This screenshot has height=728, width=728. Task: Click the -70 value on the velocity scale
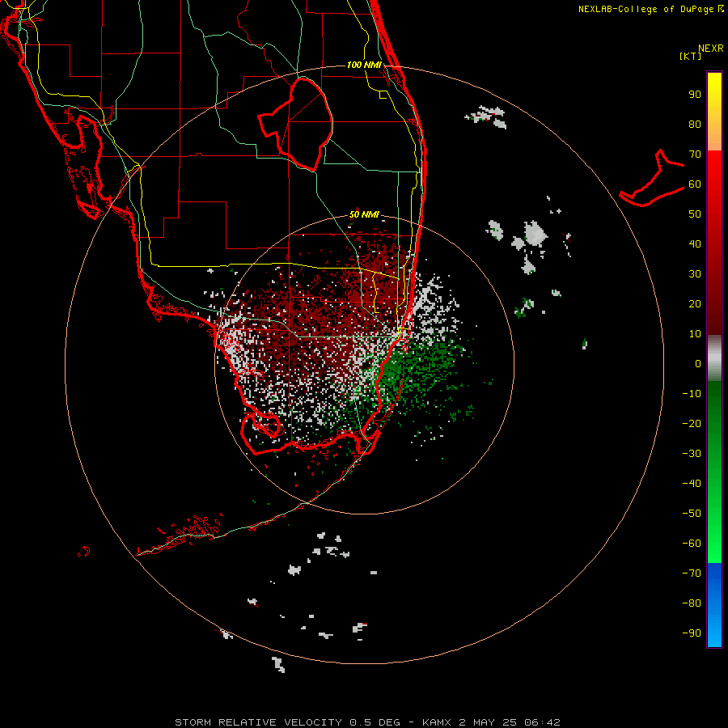(x=692, y=574)
